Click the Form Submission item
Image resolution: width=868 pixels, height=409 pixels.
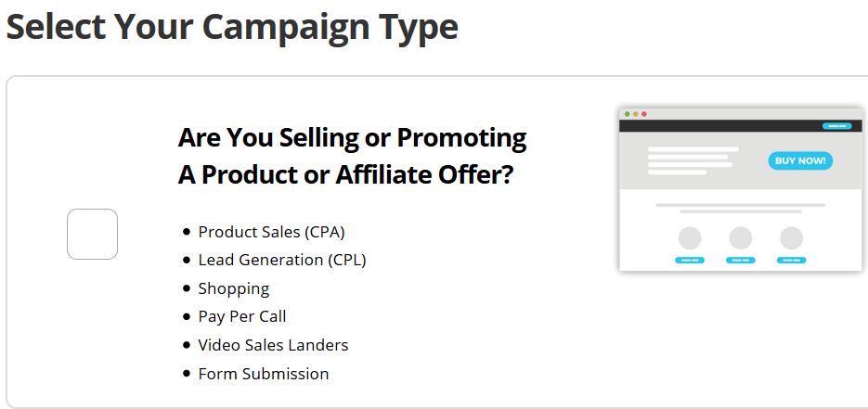pyautogui.click(x=264, y=374)
